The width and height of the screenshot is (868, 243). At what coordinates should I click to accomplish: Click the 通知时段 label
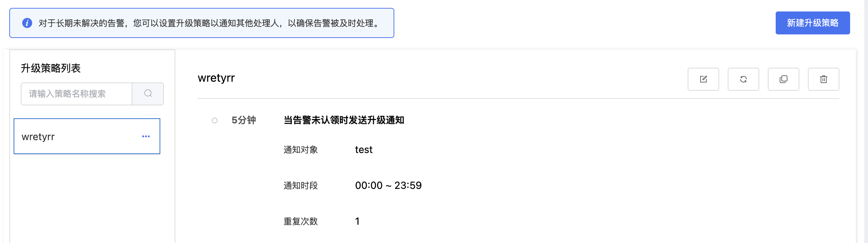(301, 186)
